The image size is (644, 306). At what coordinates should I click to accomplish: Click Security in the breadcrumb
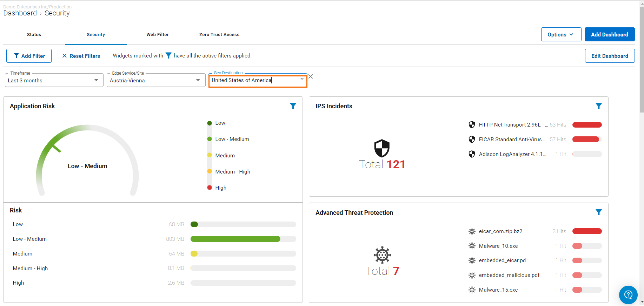tap(57, 13)
